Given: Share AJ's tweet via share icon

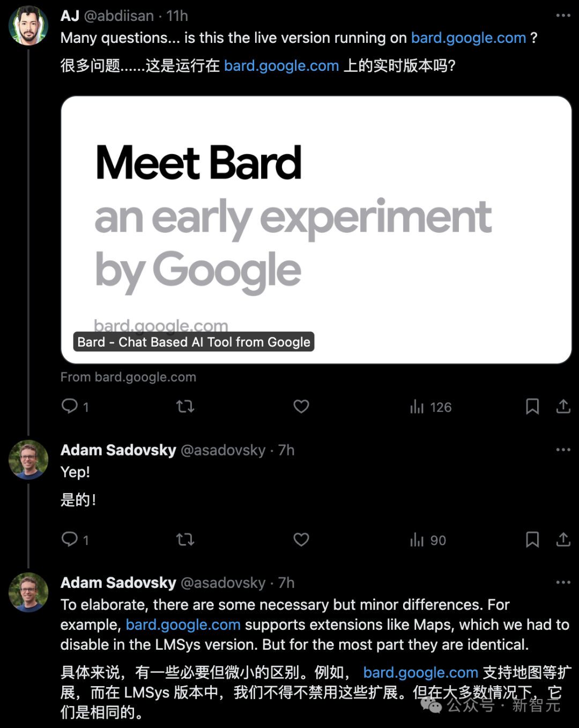Looking at the screenshot, I should click(563, 406).
